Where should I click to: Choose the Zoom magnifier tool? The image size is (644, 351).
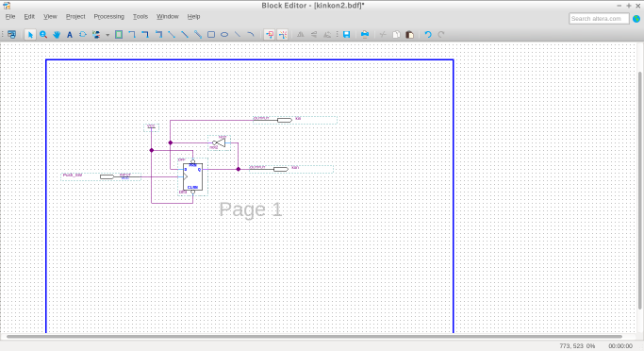coord(43,35)
